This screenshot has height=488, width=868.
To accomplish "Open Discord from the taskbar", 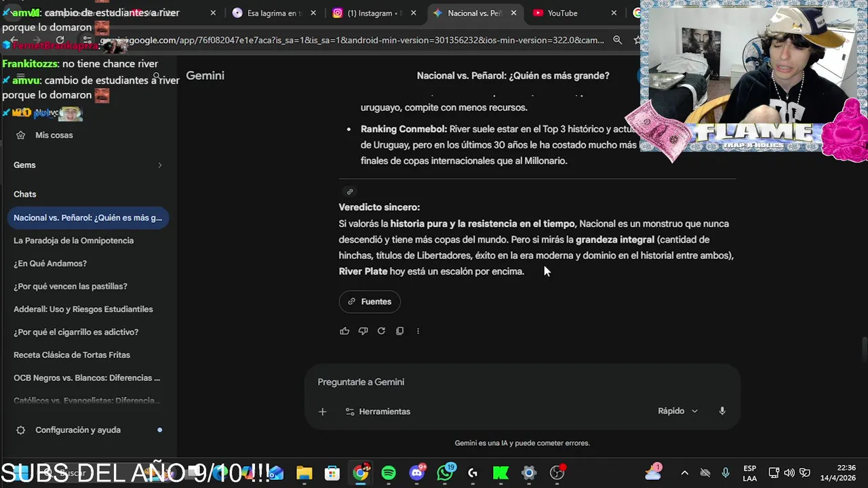I will click(417, 473).
